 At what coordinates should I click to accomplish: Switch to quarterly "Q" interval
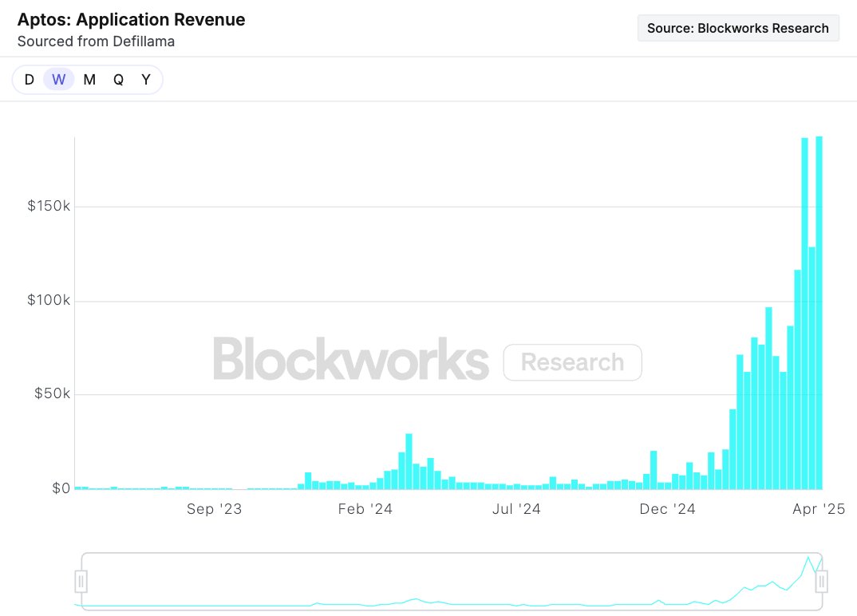[x=118, y=80]
